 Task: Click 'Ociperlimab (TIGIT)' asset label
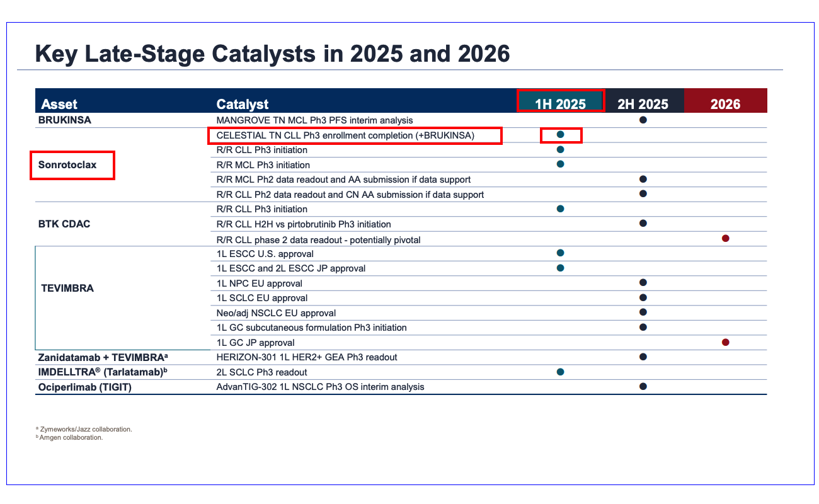tap(85, 387)
